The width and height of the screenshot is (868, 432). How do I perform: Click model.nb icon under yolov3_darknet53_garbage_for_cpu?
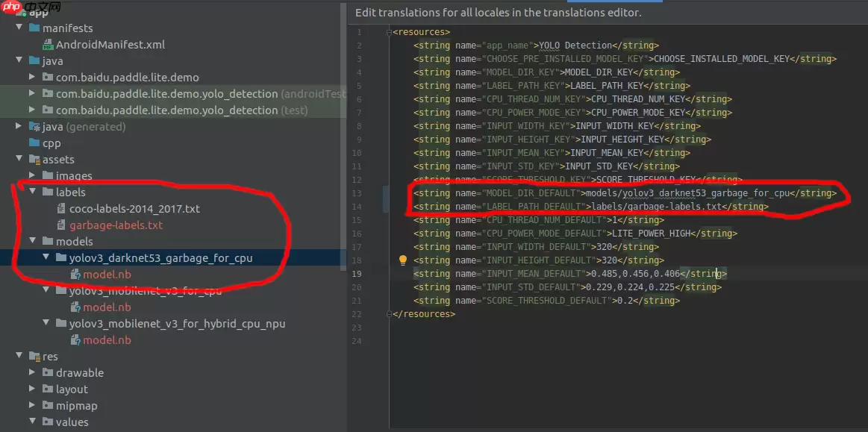[75, 275]
